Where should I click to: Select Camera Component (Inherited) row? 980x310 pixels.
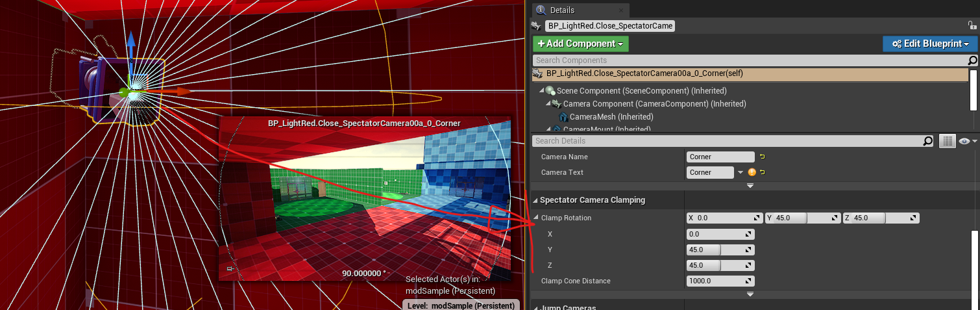(654, 104)
